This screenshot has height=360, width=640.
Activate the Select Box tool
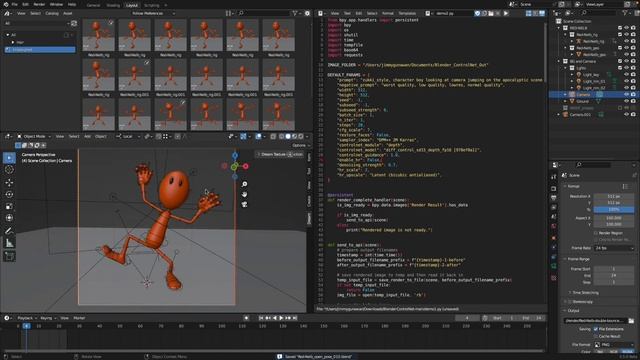click(9, 158)
